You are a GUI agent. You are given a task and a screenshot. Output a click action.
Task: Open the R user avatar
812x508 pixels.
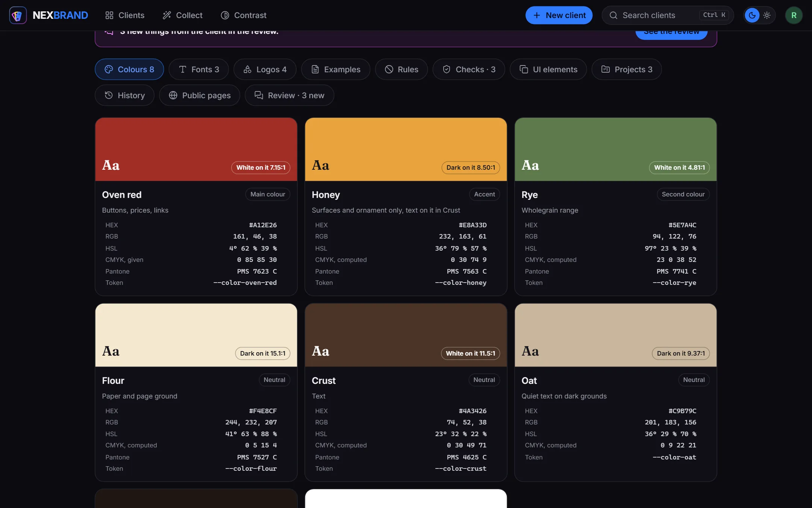point(794,15)
